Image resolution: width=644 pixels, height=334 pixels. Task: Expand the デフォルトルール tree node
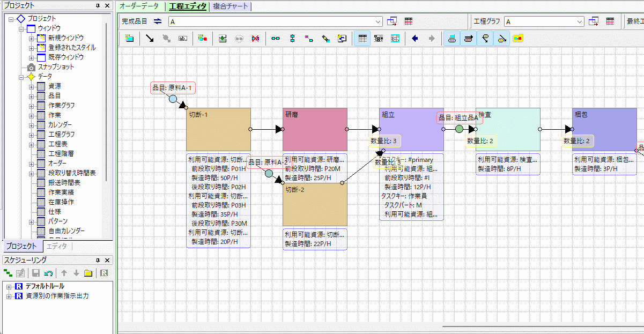(x=9, y=287)
